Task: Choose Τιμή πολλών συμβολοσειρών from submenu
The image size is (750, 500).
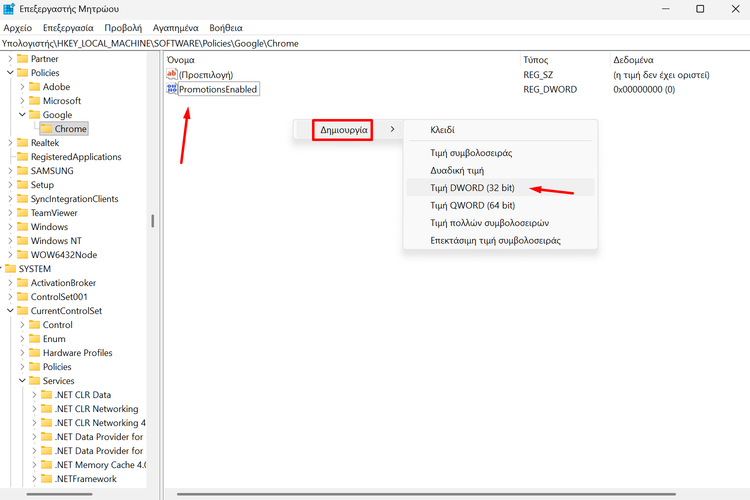Action: pos(500,222)
